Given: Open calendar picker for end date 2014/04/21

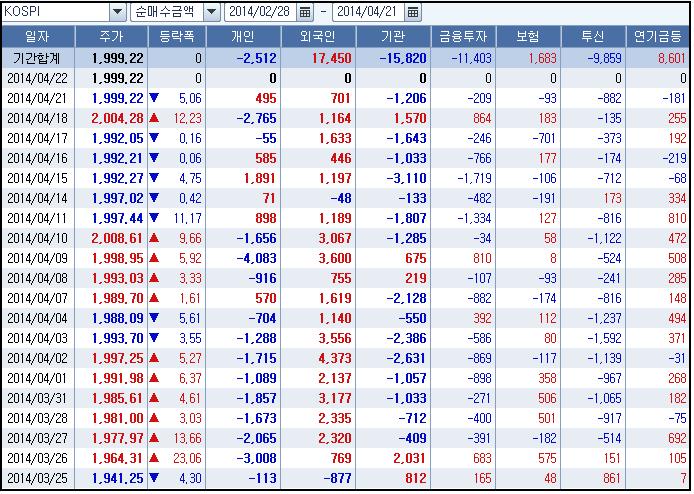Looking at the screenshot, I should pyautogui.click(x=413, y=12).
